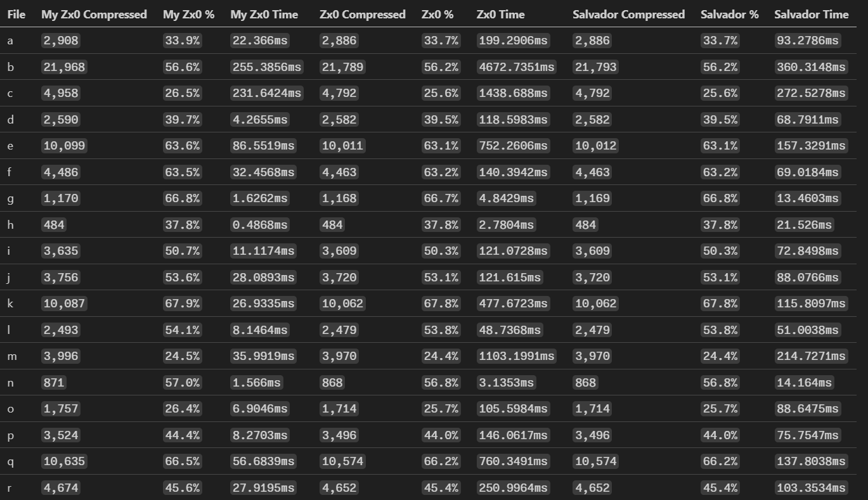Select the 2,908 value in row a
Screen dimensions: 868x500
[61, 41]
